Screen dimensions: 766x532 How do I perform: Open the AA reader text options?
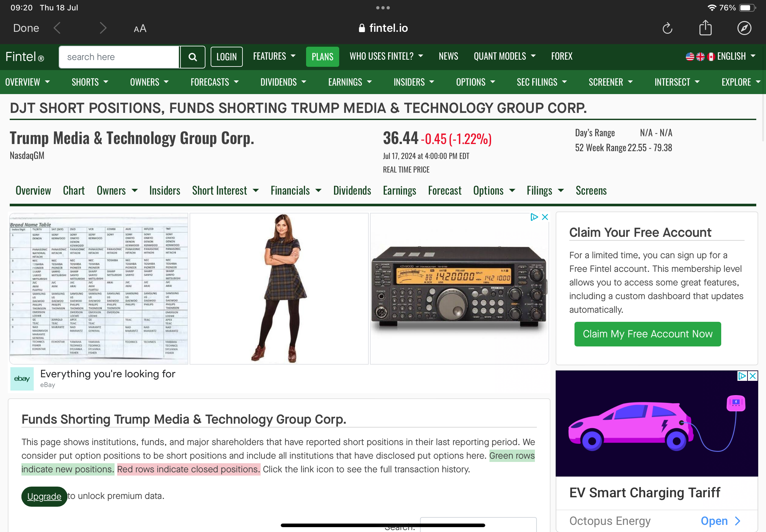[x=140, y=29]
